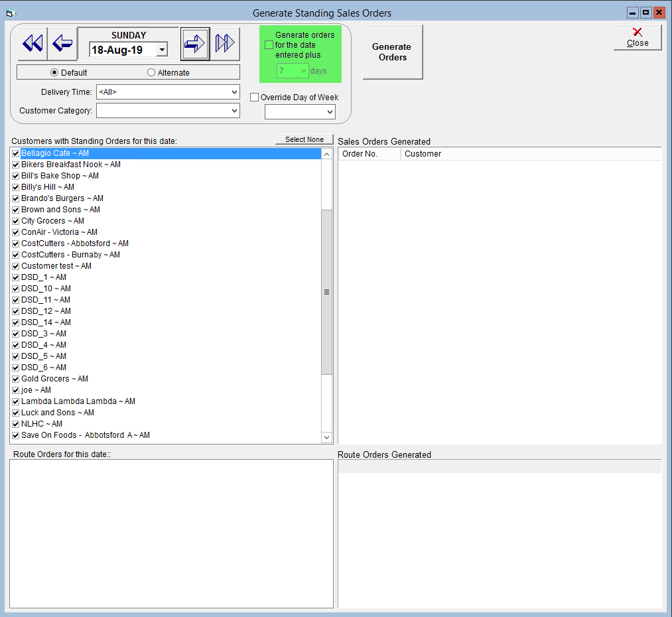Image resolution: width=672 pixels, height=617 pixels.
Task: Click inside Route Orders for this date list
Action: (x=171, y=533)
